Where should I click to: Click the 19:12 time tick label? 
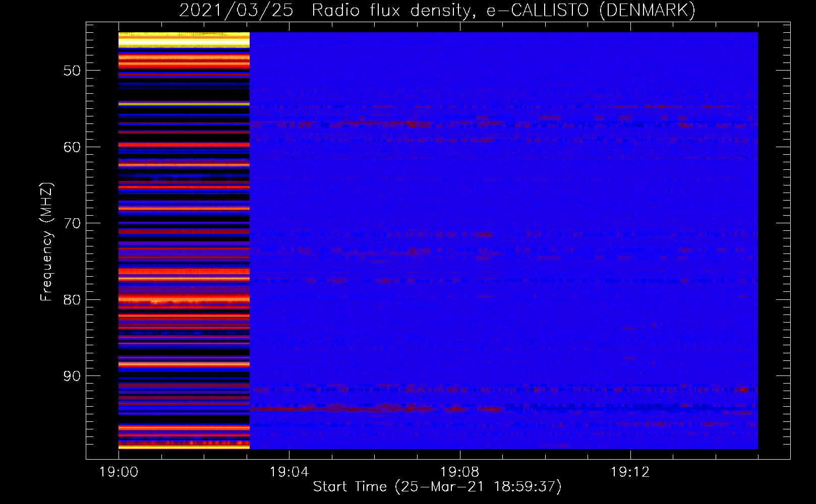(x=630, y=472)
